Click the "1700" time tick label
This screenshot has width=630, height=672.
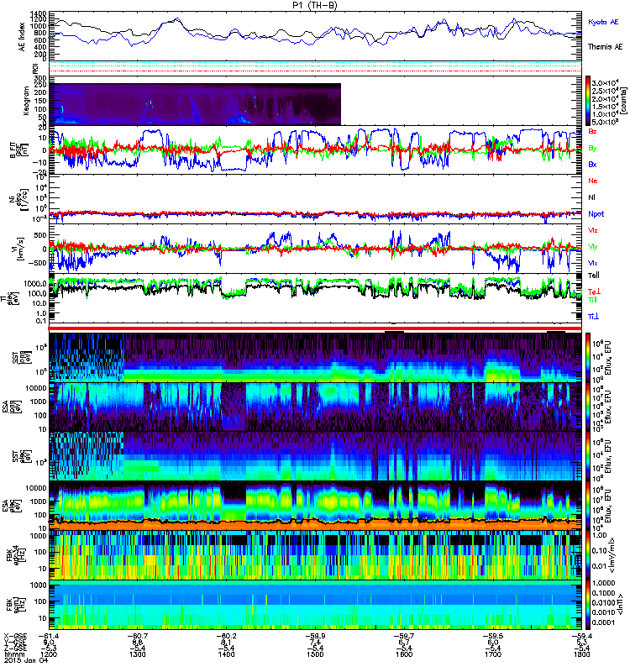point(493,654)
